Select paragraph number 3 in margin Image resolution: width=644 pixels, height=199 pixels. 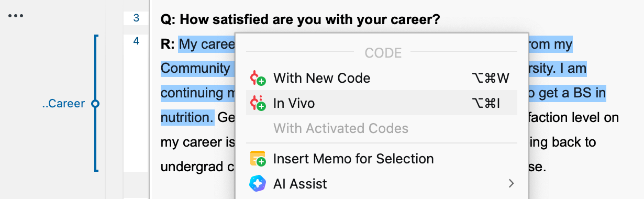point(136,18)
